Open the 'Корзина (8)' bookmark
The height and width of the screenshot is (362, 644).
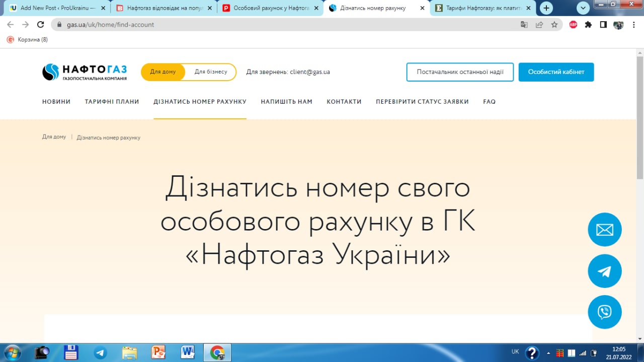click(28, 40)
